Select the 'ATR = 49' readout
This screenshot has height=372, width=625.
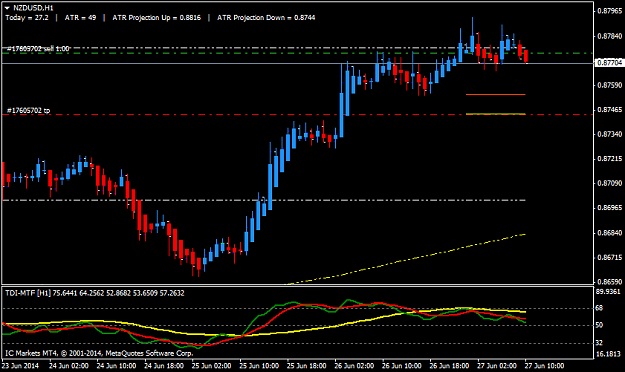click(x=81, y=18)
